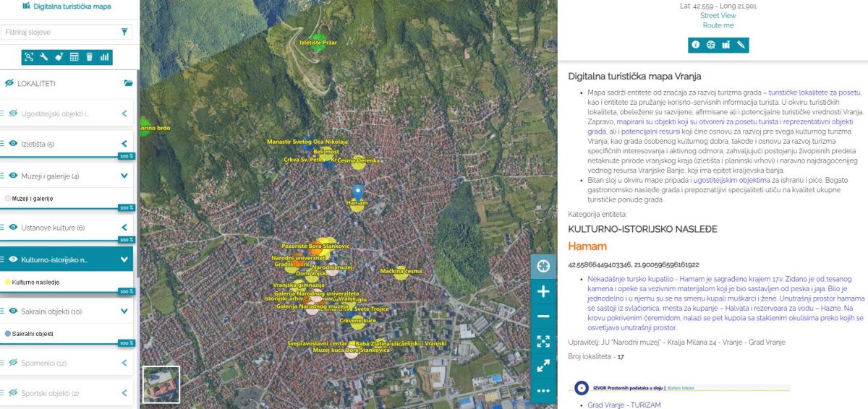Viewport: 868px width, 409px height.
Task: Click the filter funnel icon in the layer search
Action: coord(124,32)
